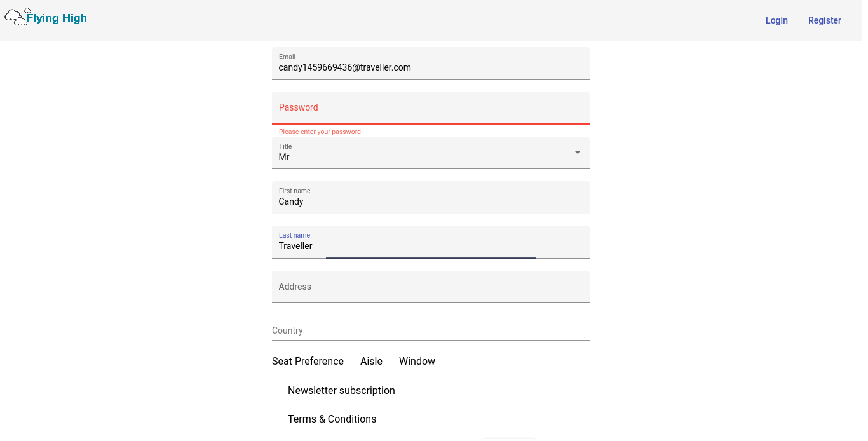This screenshot has height=441, width=868.
Task: Click the Email input field
Action: click(430, 67)
